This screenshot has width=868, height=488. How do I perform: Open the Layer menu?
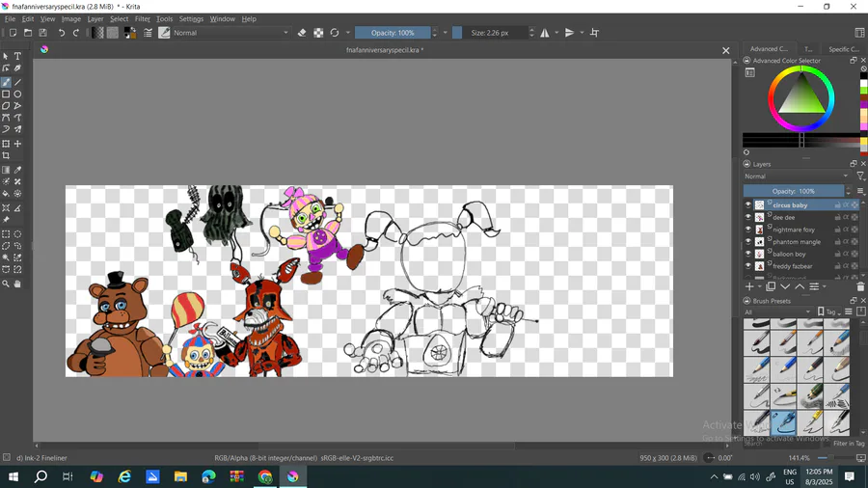point(95,19)
